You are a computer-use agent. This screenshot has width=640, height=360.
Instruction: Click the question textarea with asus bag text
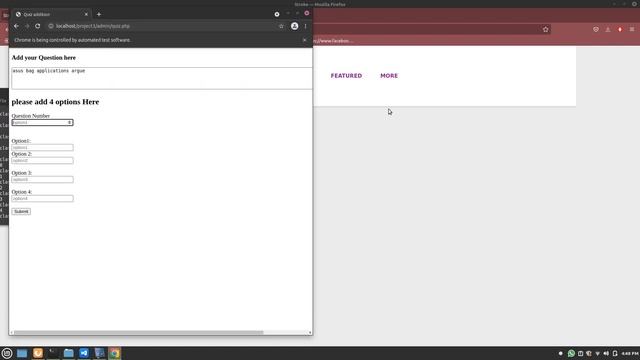pos(162,78)
